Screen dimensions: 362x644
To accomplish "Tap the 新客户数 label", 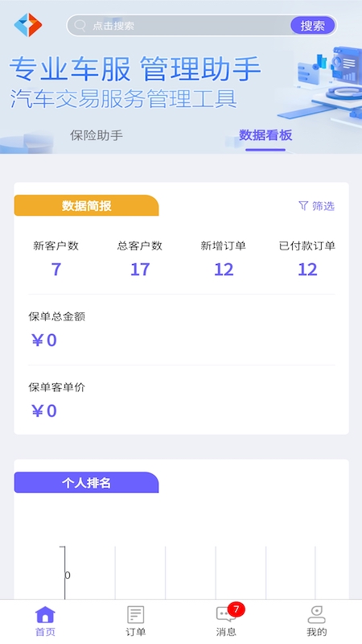I will [56, 246].
